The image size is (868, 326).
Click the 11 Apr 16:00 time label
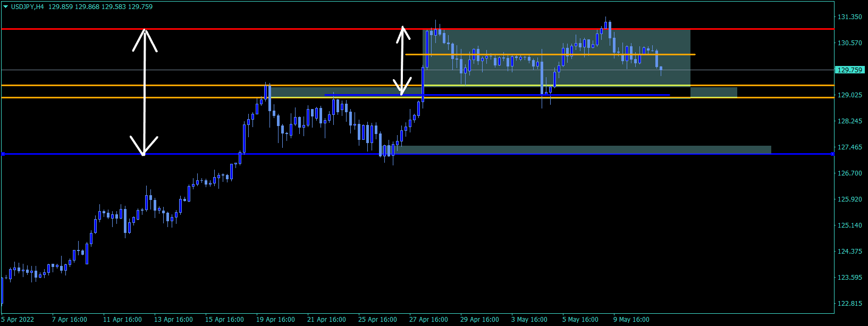pyautogui.click(x=122, y=320)
